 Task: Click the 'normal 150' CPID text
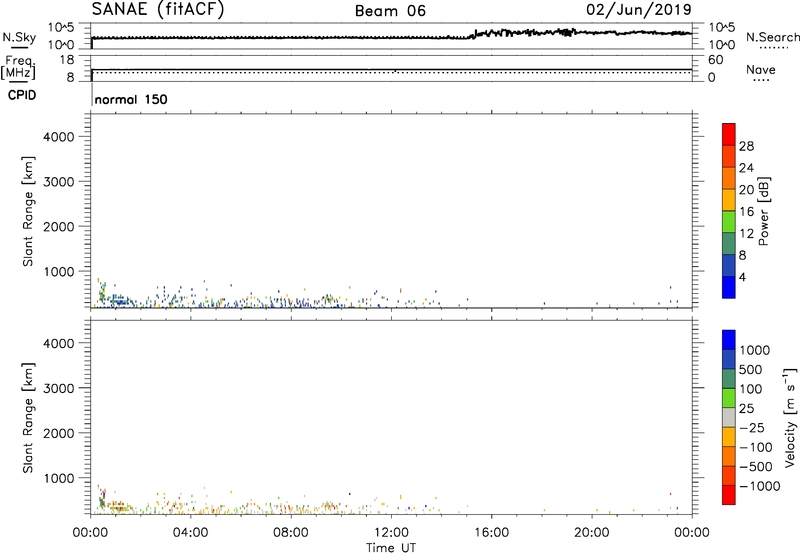(x=131, y=99)
